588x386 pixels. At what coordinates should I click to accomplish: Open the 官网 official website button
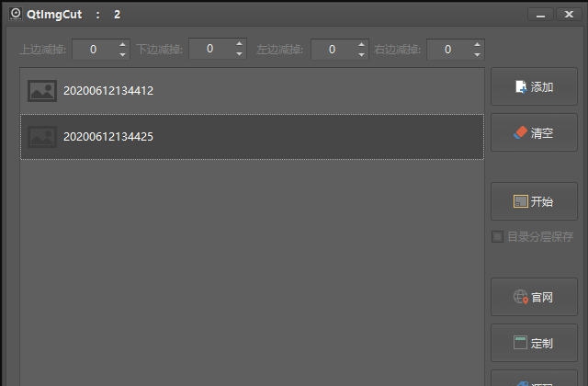click(534, 297)
